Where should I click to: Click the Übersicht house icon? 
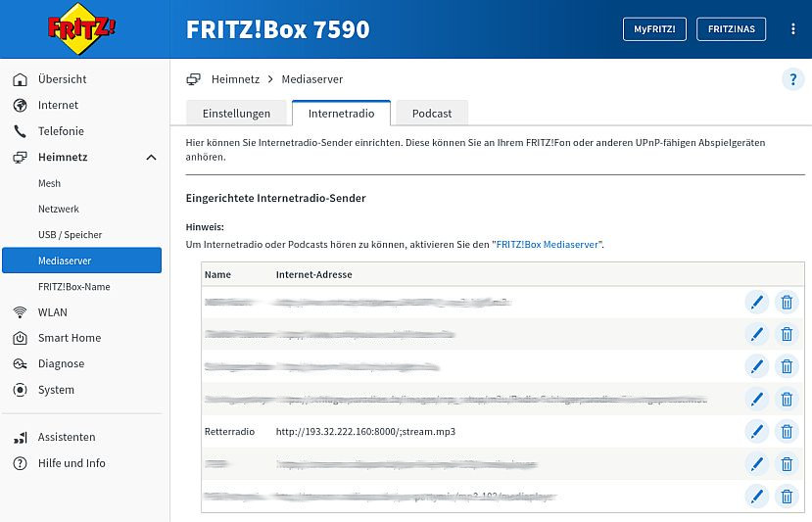tap(20, 79)
